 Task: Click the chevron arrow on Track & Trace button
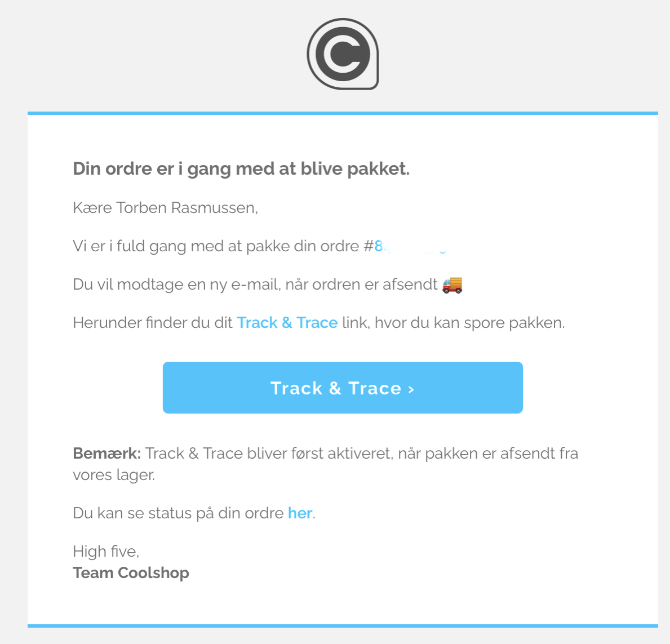pos(411,389)
